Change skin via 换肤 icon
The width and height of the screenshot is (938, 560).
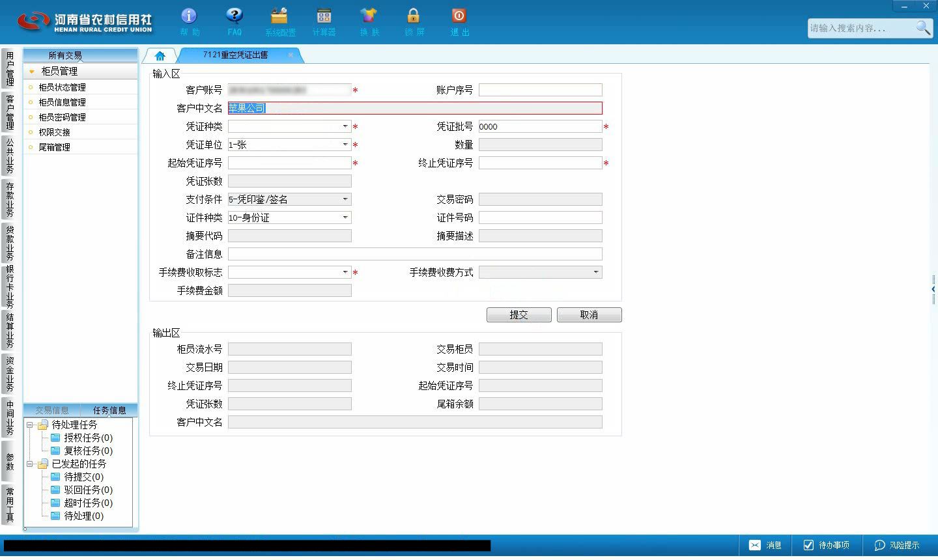tap(369, 21)
